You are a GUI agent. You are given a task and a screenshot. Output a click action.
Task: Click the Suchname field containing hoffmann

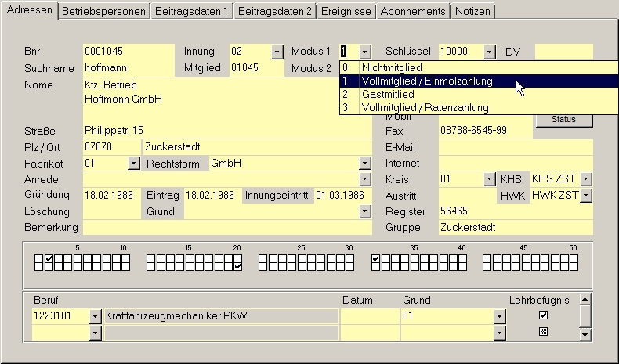[x=128, y=68]
